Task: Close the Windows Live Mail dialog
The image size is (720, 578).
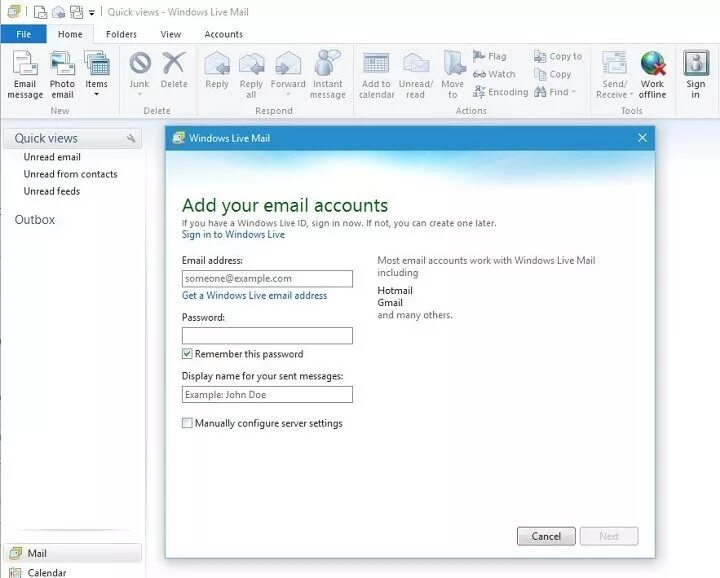Action: coord(642,138)
